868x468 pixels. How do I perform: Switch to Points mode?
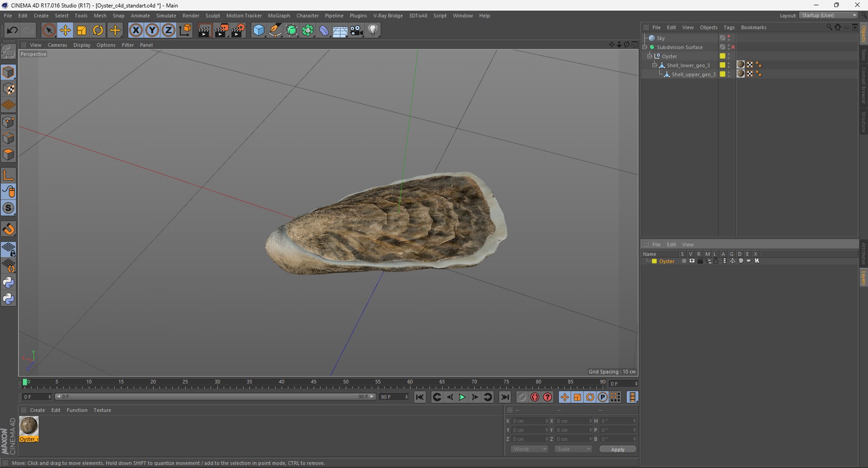8,122
